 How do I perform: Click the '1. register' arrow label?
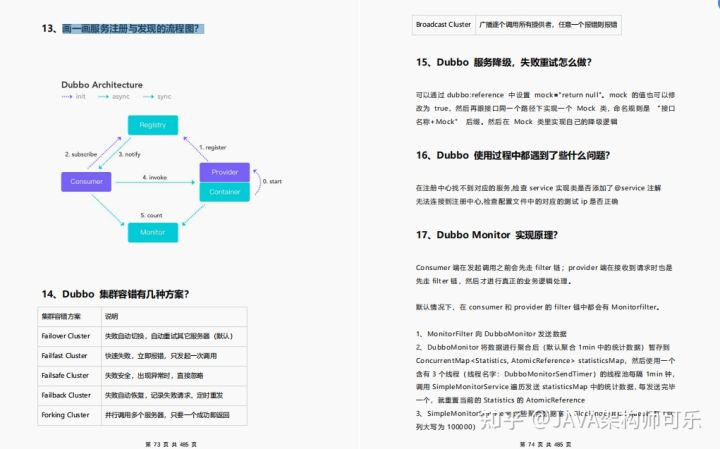[x=212, y=147]
